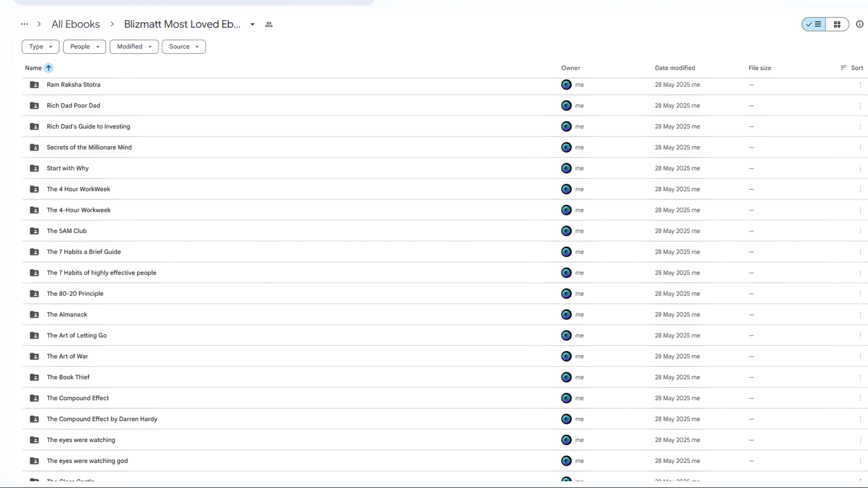The image size is (868, 488).
Task: Select the Rich Dad's Guide to Investing folder icon
Action: click(x=34, y=126)
